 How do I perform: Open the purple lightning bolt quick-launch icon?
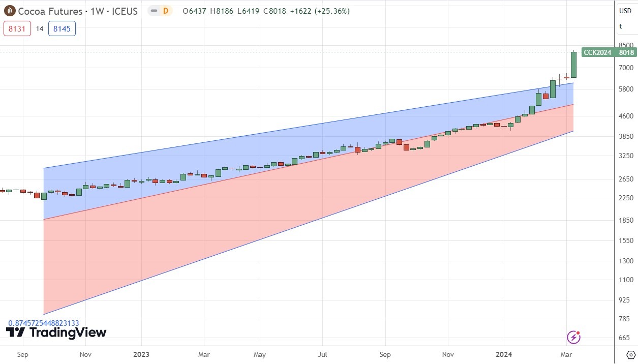[573, 337]
